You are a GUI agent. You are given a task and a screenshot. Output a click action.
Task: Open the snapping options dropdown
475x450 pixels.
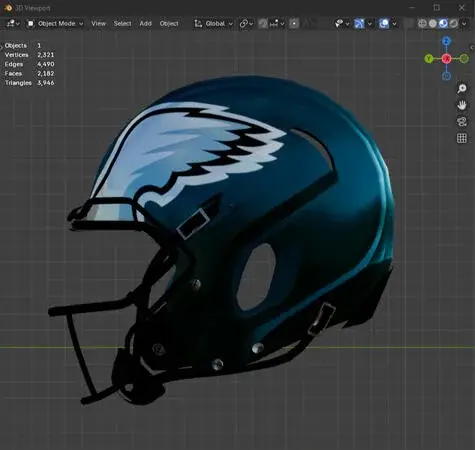(x=277, y=23)
